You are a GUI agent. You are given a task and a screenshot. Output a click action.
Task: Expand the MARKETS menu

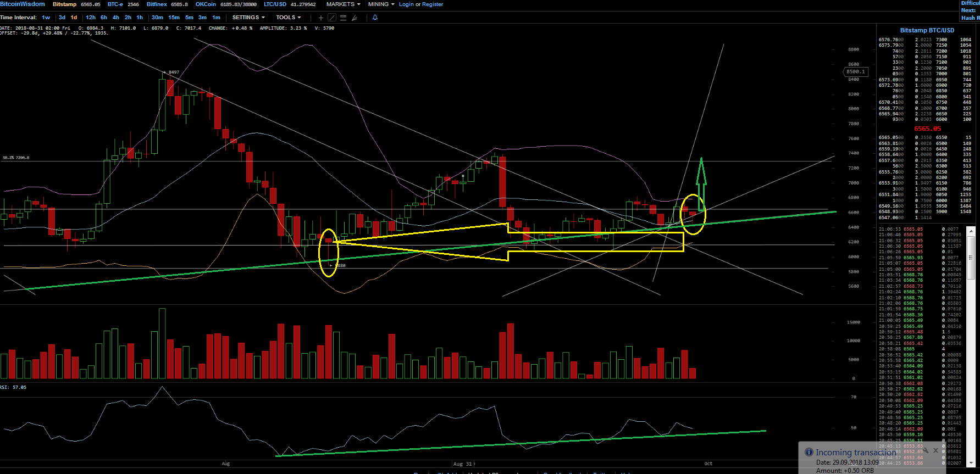[x=343, y=4]
